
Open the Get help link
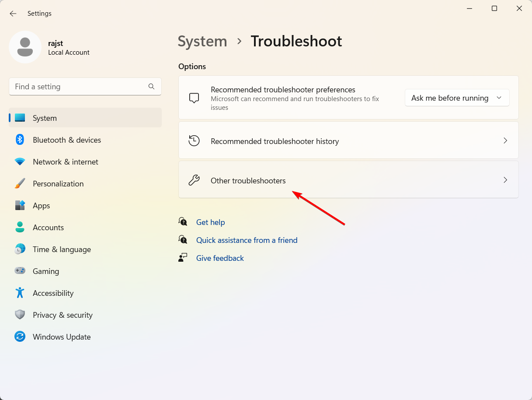click(210, 222)
